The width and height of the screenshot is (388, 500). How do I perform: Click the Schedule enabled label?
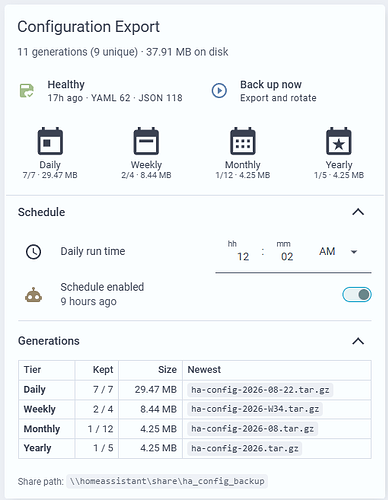pyautogui.click(x=102, y=287)
